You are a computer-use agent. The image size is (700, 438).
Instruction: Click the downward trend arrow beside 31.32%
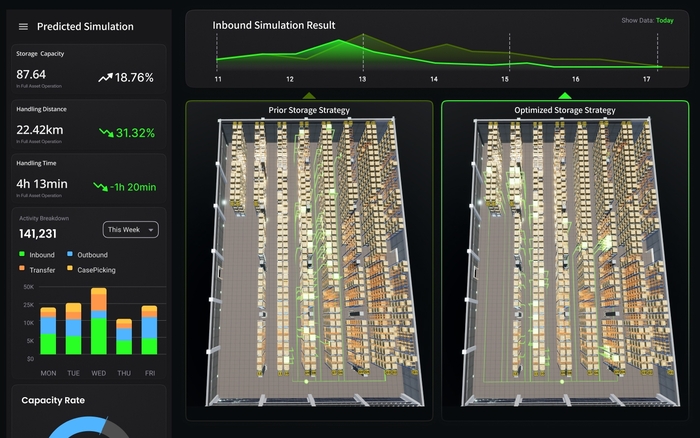tap(105, 132)
